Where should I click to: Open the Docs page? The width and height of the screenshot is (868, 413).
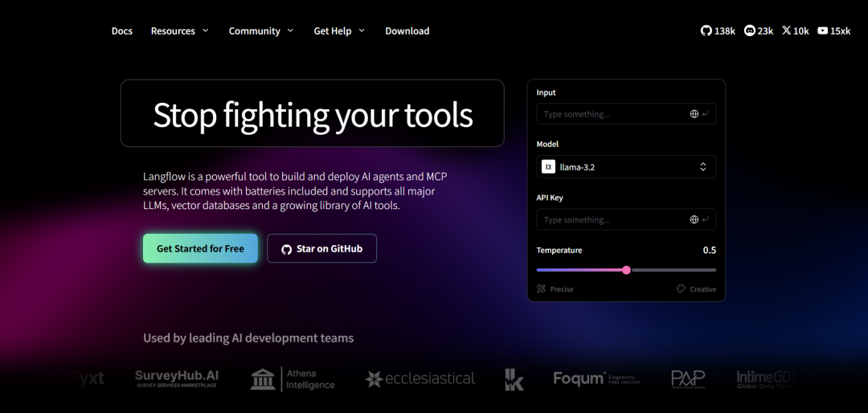point(122,31)
